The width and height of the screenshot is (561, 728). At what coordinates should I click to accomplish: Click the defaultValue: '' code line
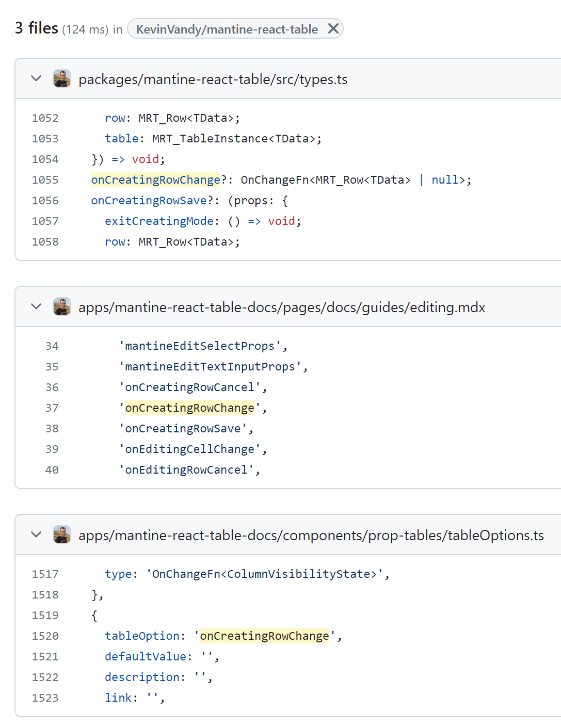162,657
